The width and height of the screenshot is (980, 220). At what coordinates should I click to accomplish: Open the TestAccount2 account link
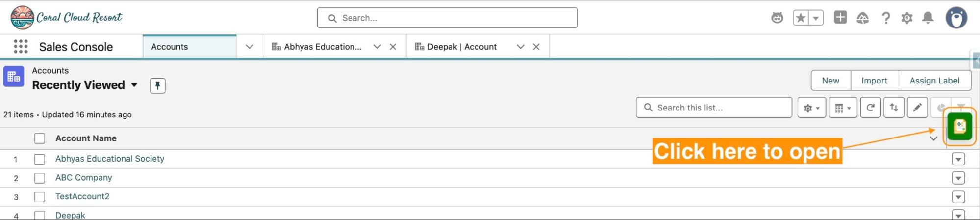coord(82,196)
